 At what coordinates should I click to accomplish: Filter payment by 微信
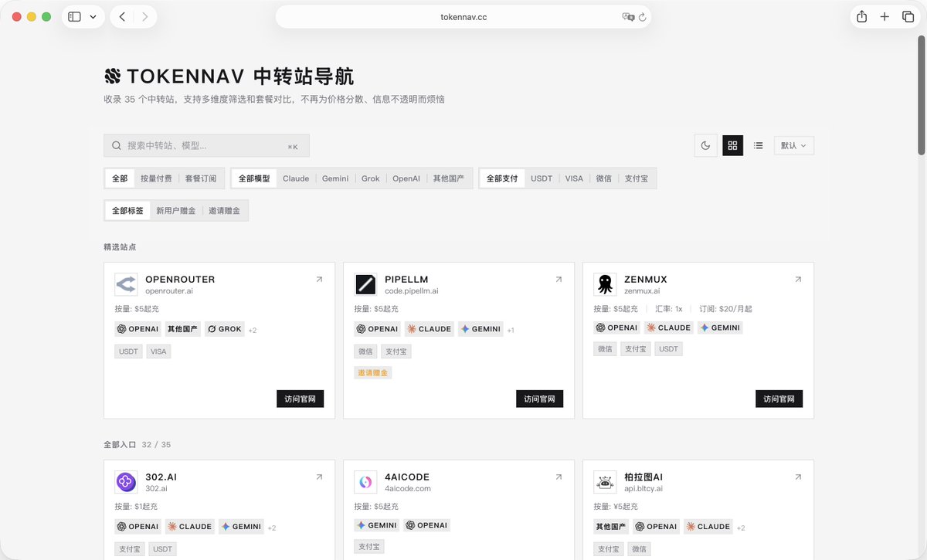(x=604, y=178)
